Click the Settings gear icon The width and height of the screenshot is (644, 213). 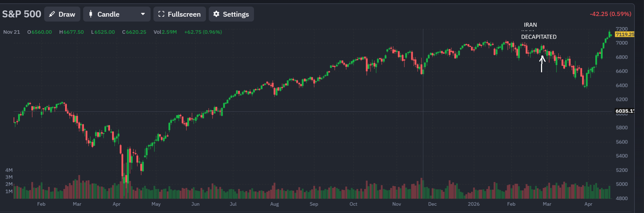pos(216,14)
